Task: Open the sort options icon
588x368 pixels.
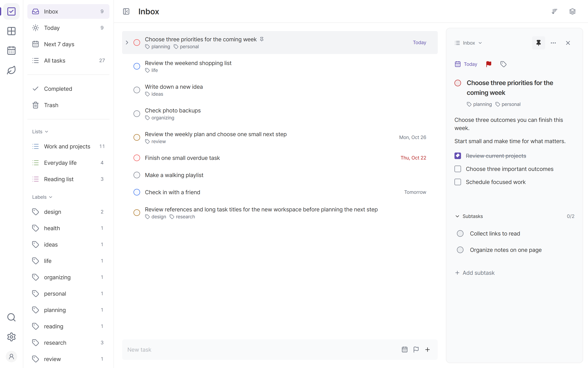Action: [x=554, y=11]
